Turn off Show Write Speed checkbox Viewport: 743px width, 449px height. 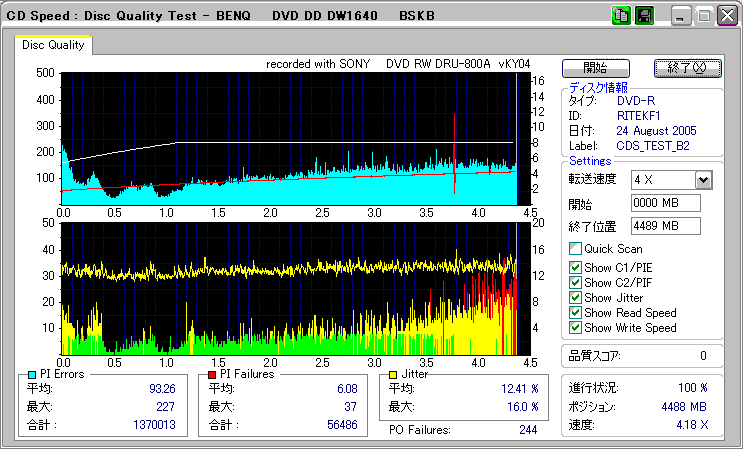[575, 328]
